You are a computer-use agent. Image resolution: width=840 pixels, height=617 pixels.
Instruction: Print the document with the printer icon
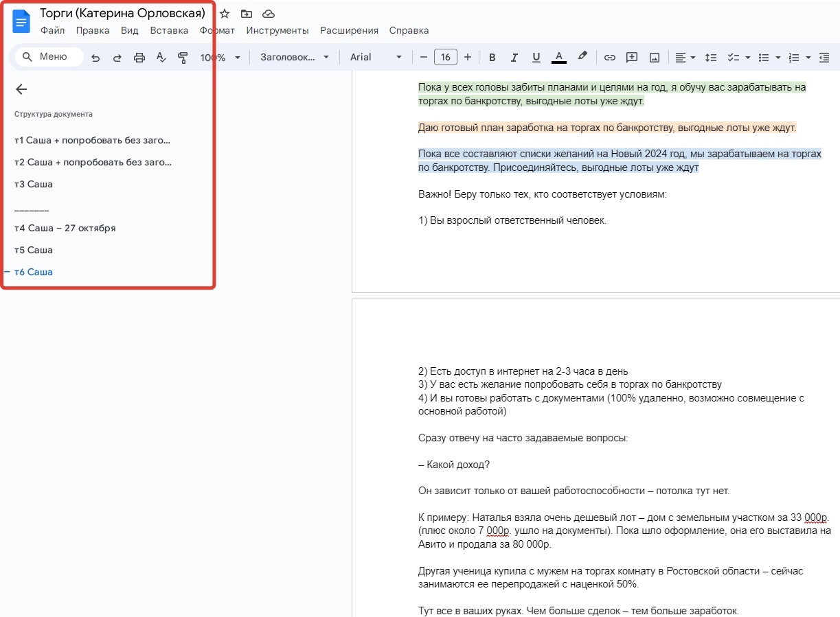(139, 58)
